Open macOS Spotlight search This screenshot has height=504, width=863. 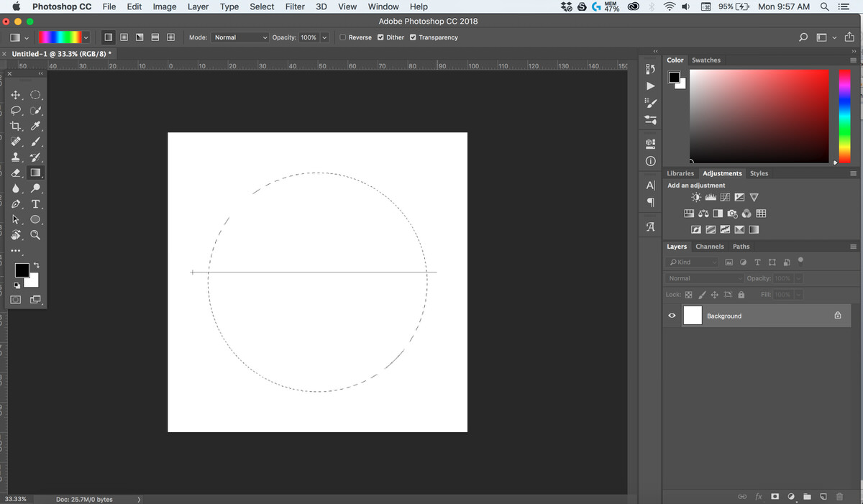coord(824,6)
